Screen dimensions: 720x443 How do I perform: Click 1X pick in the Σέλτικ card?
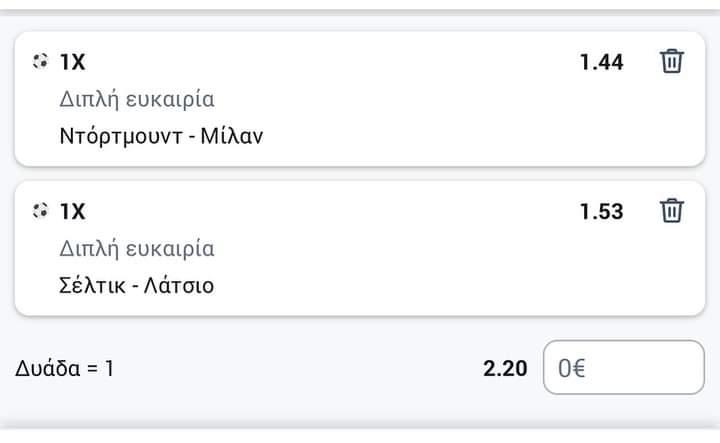coord(73,212)
